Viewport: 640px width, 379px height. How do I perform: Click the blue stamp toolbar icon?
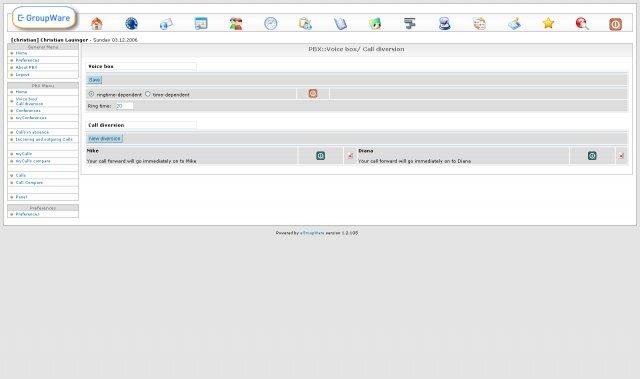tap(444, 24)
